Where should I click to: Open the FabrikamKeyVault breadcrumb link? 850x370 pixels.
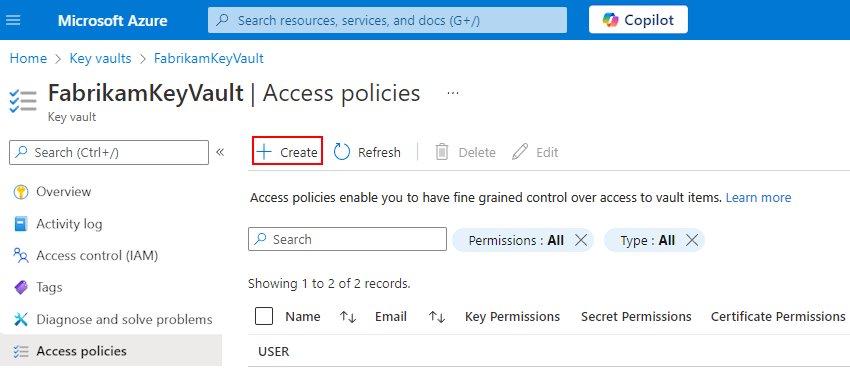click(x=209, y=59)
